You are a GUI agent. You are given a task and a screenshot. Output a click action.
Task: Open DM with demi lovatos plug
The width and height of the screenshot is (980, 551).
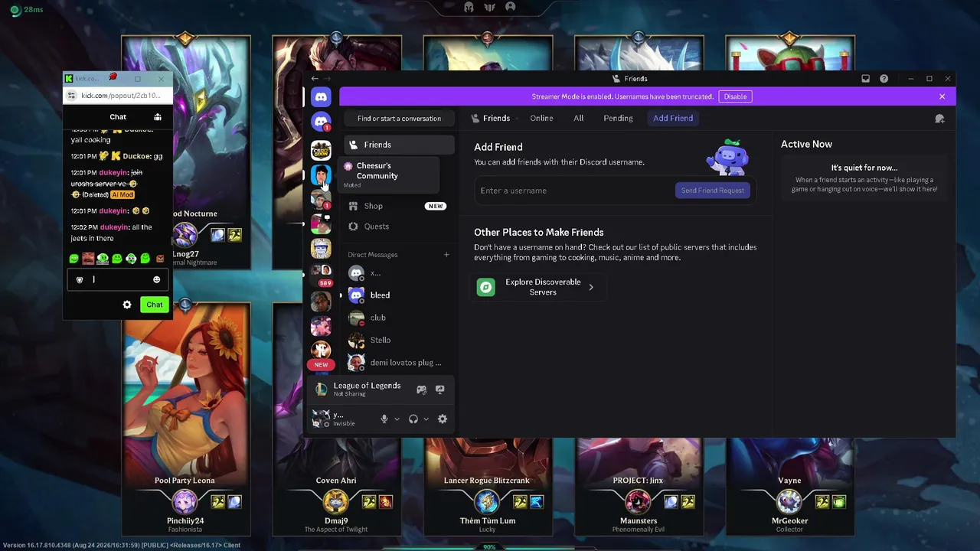pos(399,363)
